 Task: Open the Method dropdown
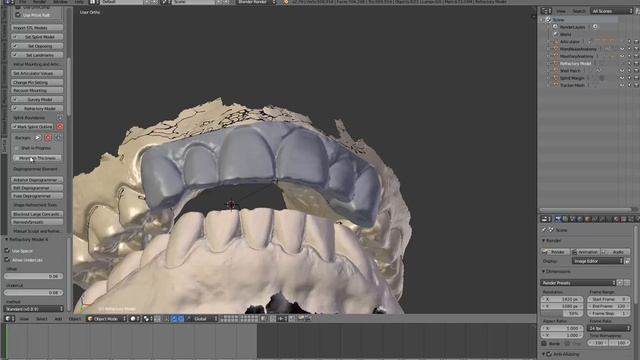pyautogui.click(x=33, y=309)
